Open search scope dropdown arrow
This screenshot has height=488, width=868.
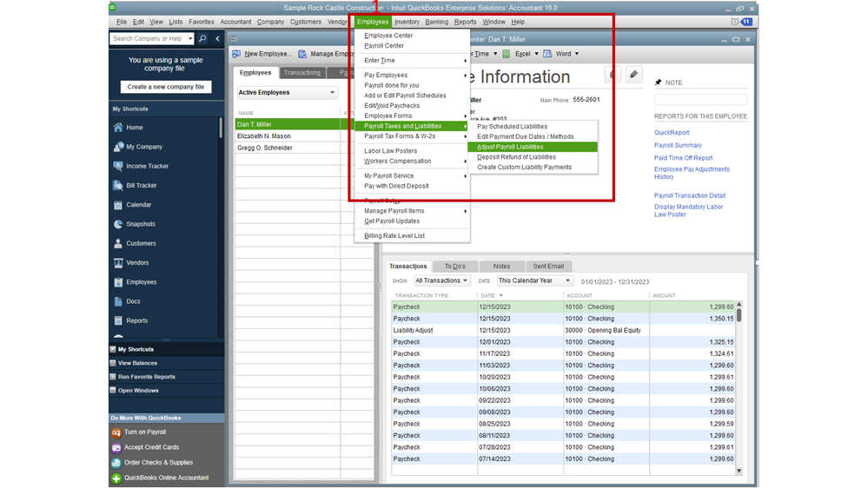[190, 38]
